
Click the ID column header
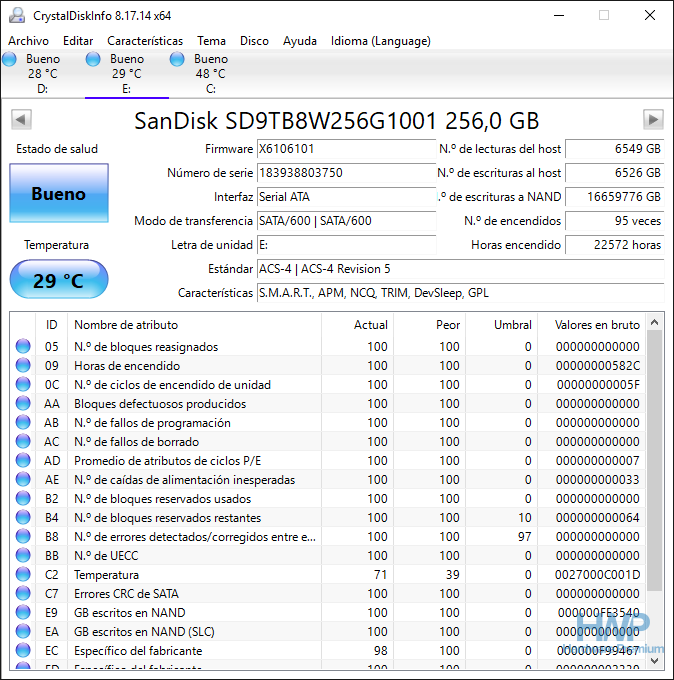pyautogui.click(x=52, y=325)
